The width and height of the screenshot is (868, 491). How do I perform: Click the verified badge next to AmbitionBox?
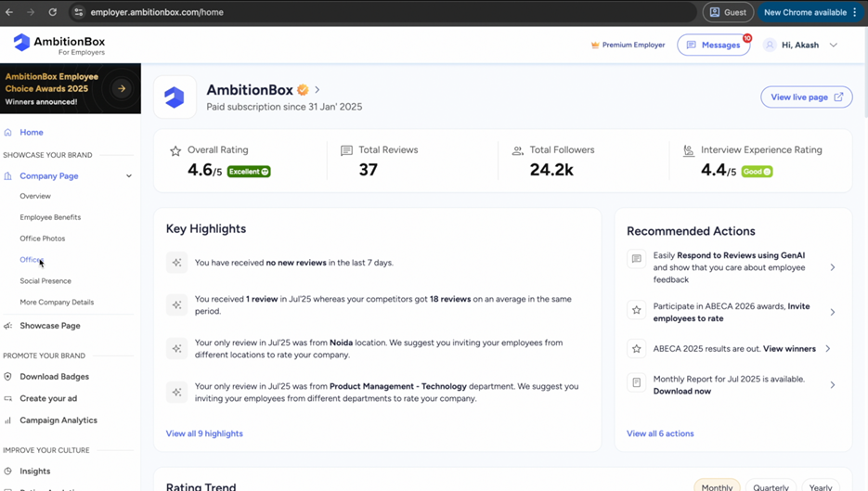[x=303, y=90]
